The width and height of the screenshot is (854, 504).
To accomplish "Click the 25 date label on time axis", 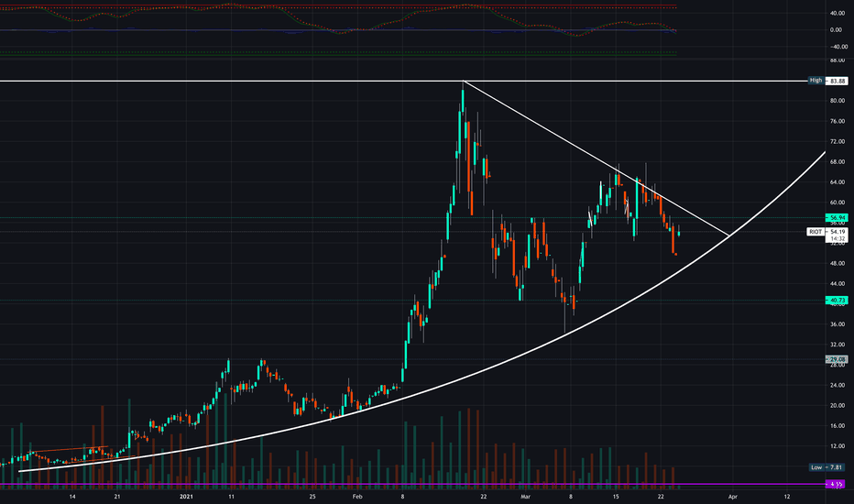I will (312, 497).
